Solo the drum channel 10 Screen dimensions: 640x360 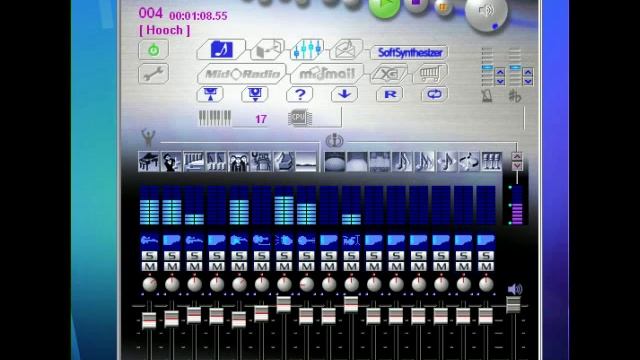tap(352, 256)
